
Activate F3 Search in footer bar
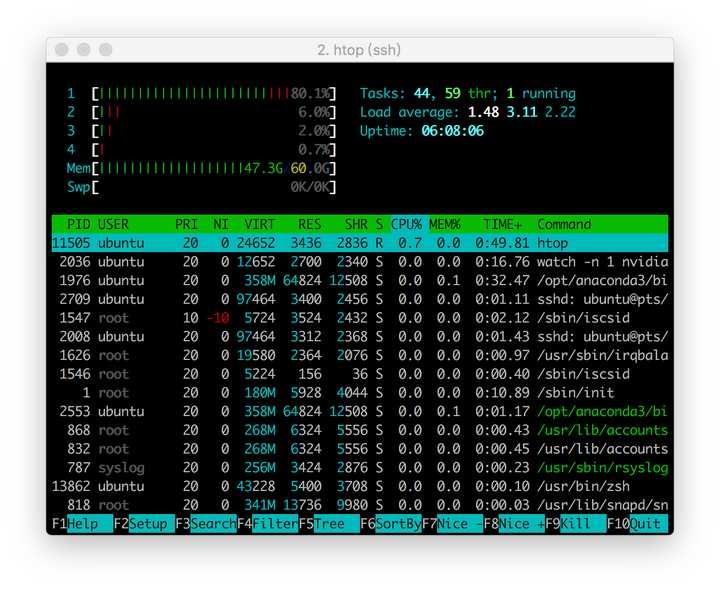pos(206,523)
